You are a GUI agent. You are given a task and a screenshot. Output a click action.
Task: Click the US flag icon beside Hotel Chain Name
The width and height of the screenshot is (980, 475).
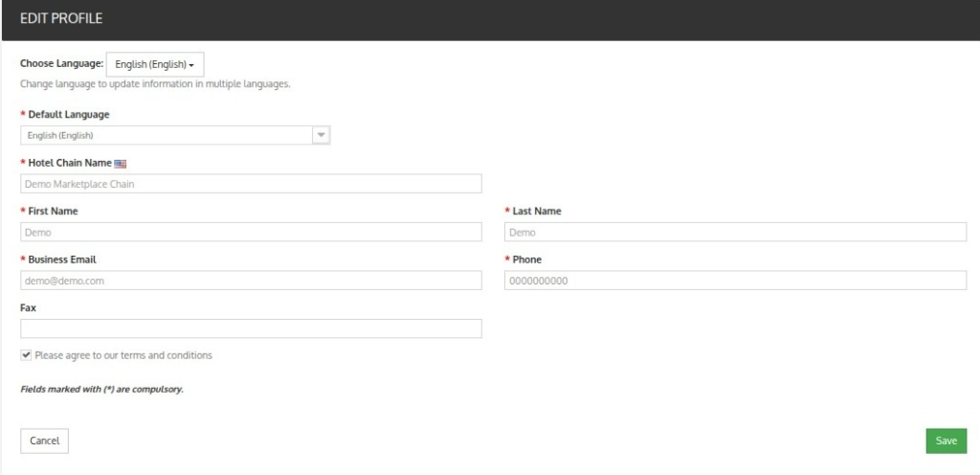[120, 164]
